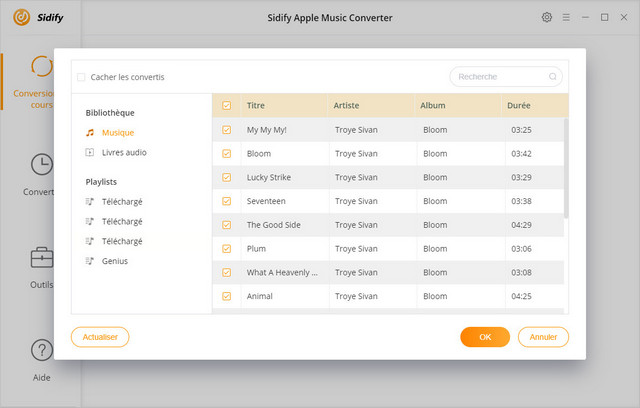Sort tracks by Titre column header

pos(256,105)
